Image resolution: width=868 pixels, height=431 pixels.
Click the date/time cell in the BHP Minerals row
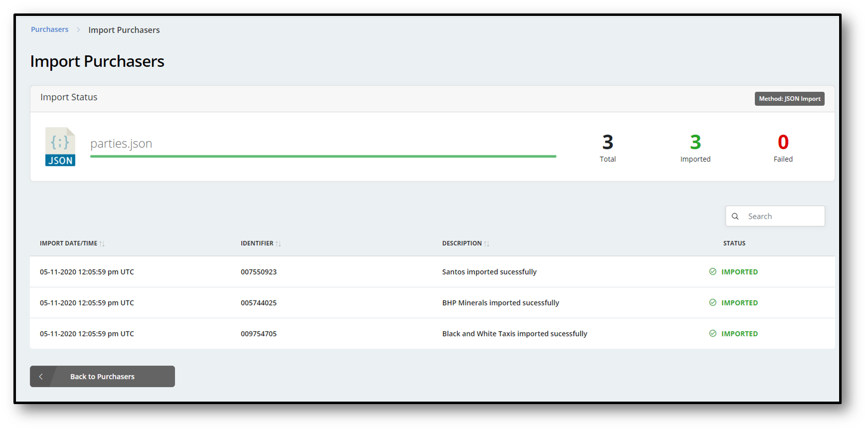click(x=87, y=302)
